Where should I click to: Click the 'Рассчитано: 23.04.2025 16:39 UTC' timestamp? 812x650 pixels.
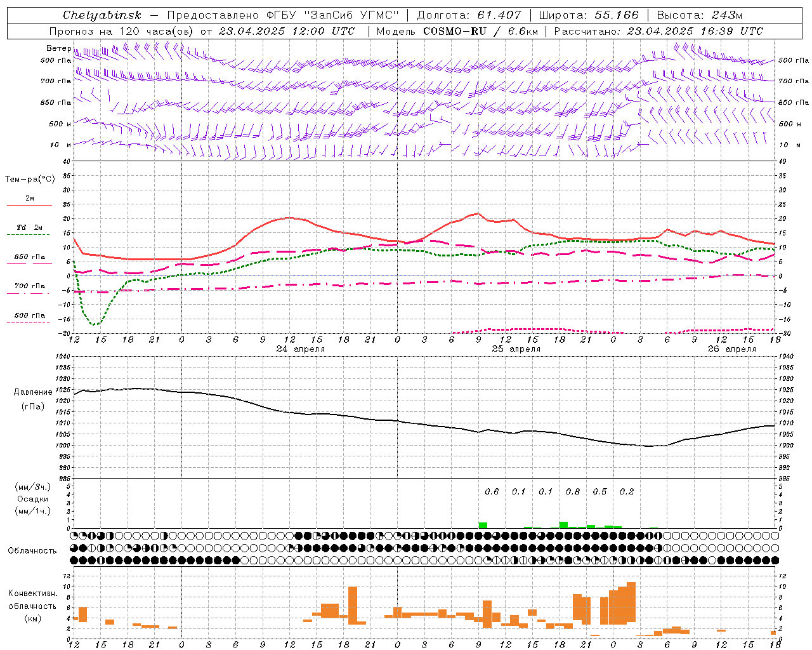(658, 31)
